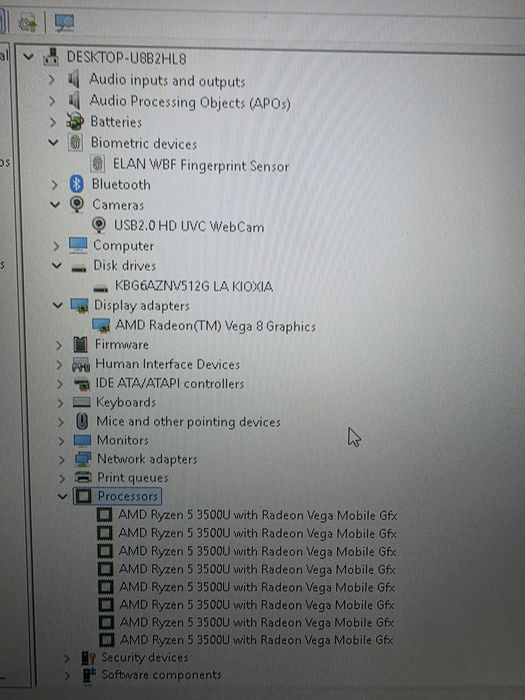Click the Security devices key icon
Viewport: 525px width, 700px height.
[x=88, y=658]
